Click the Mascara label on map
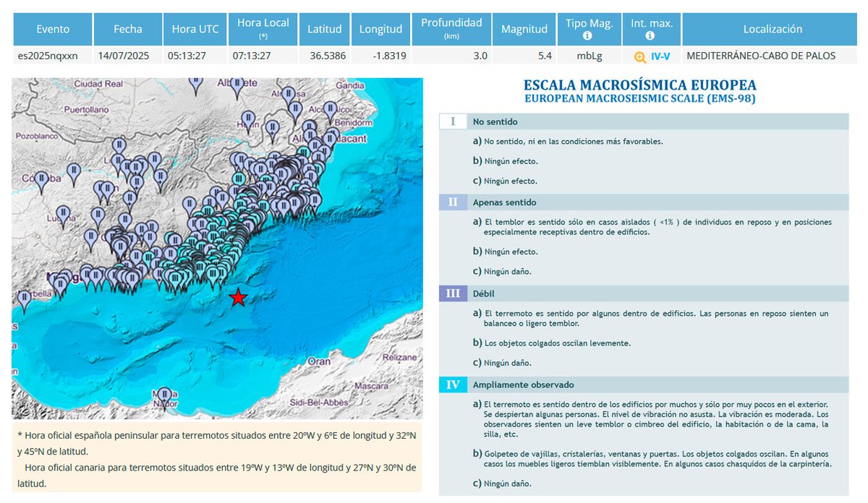 372,386
